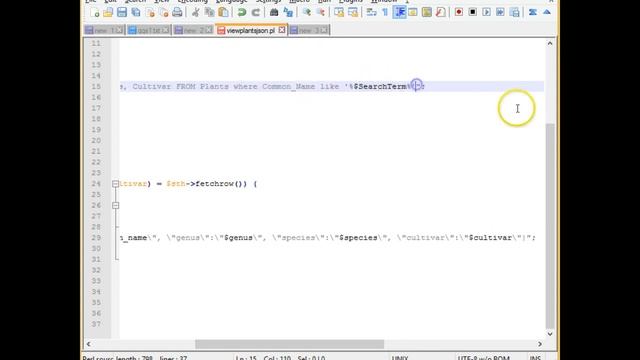Open the Replace dialog icon
This screenshot has height=360, width=640.
288,12
